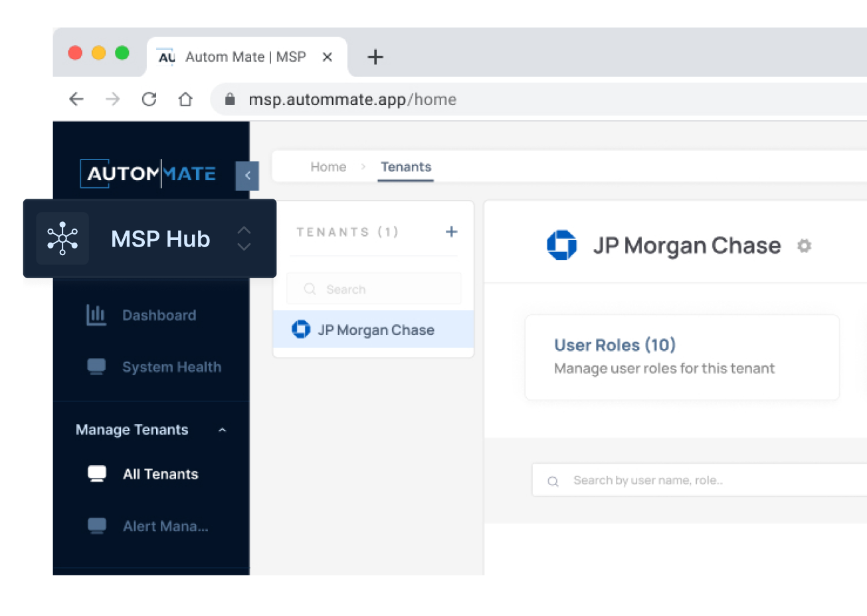The height and width of the screenshot is (616, 867).
Task: Open a new browser tab
Action: [x=375, y=57]
